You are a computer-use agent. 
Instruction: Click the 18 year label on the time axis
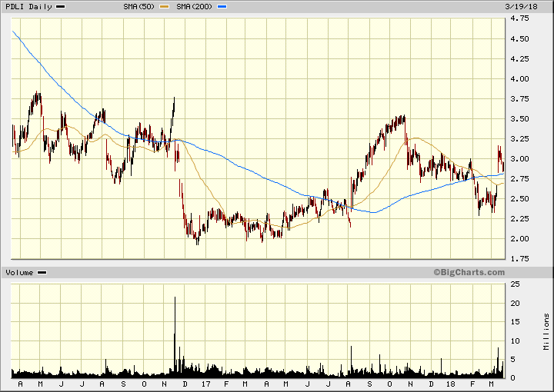(x=450, y=384)
